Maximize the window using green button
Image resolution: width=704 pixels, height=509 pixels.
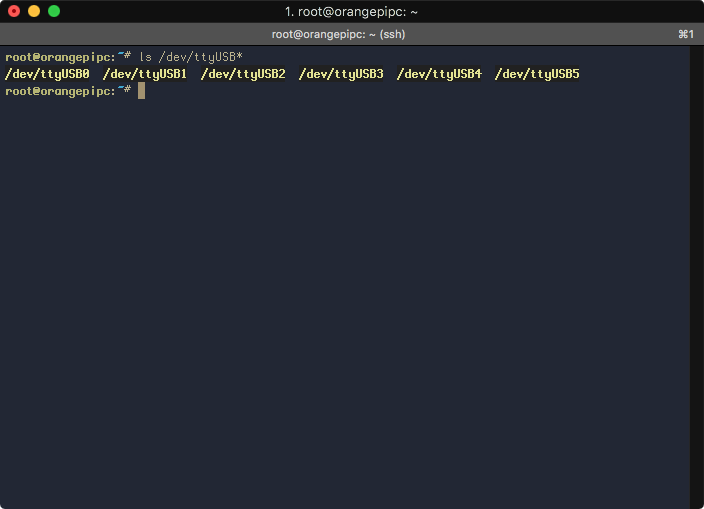click(54, 11)
